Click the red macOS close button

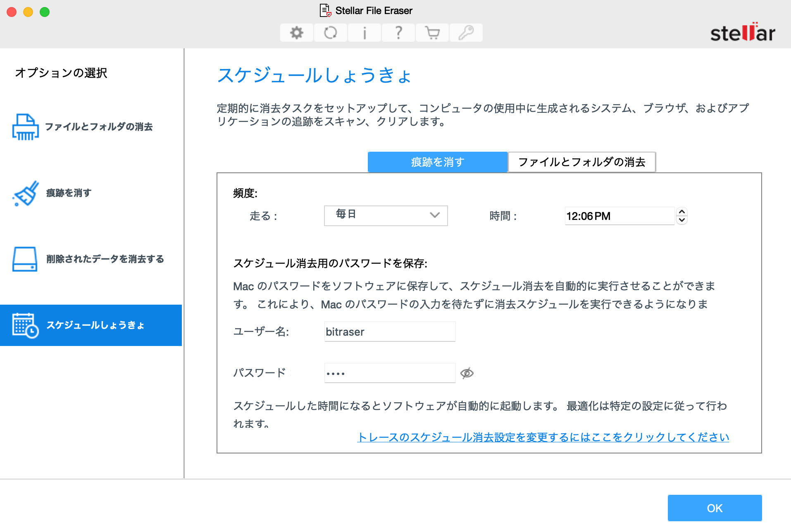point(12,12)
